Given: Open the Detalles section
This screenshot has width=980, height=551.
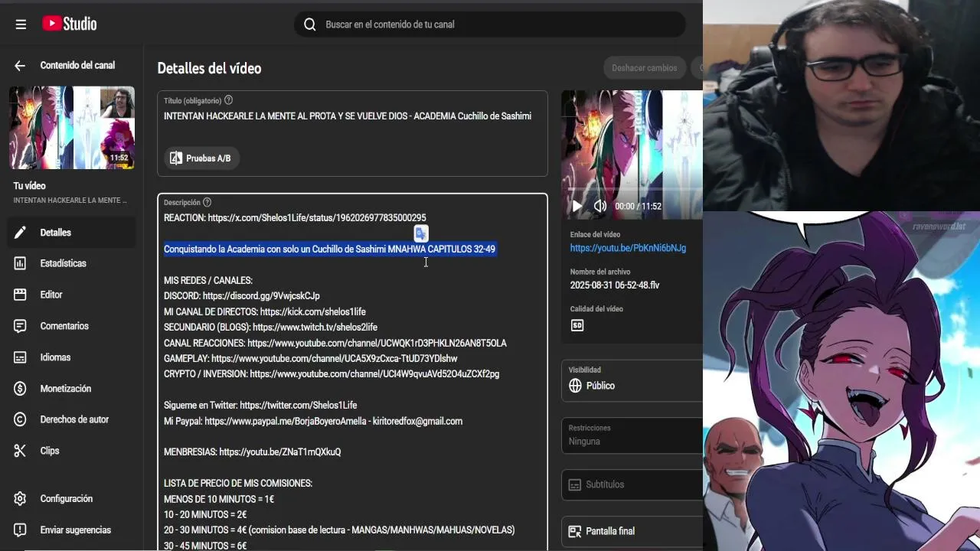Looking at the screenshot, I should pyautogui.click(x=71, y=233).
